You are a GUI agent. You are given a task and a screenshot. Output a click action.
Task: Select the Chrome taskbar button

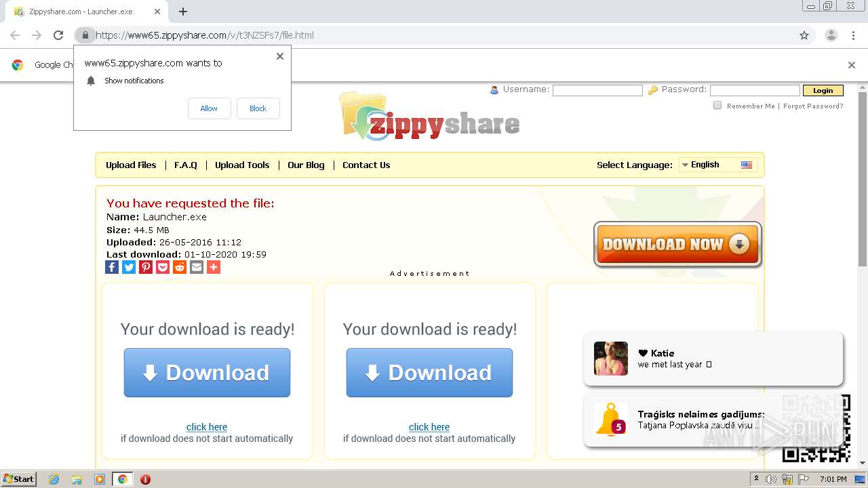[x=122, y=479]
